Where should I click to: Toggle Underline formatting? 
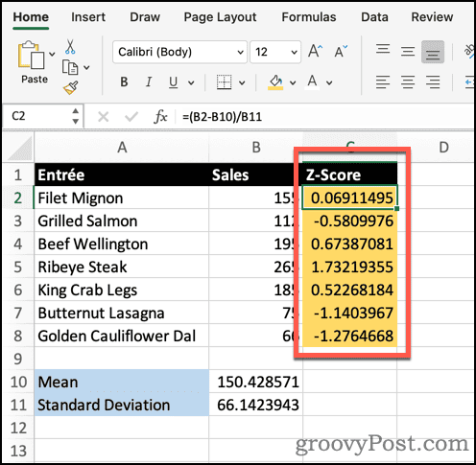point(173,82)
